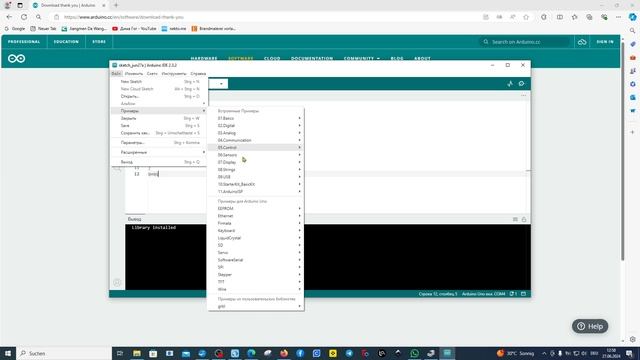Expand the 05.Control examples submenu
The height and width of the screenshot is (360, 640).
tap(256, 148)
